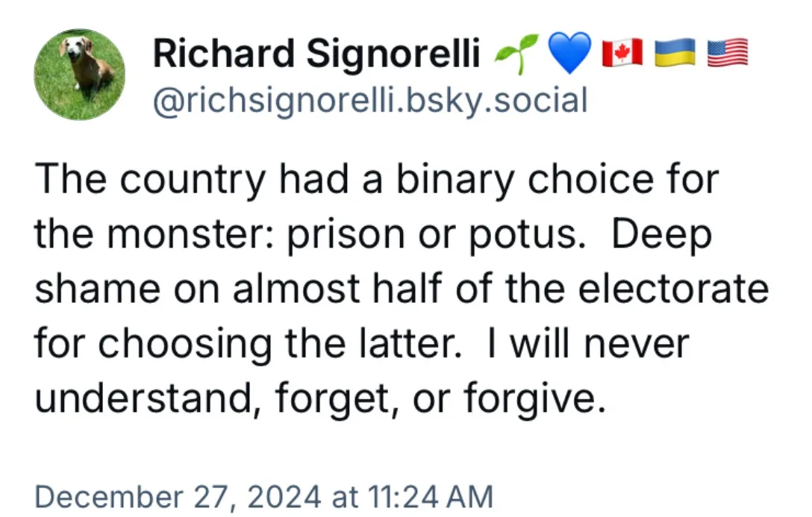Click the final word "forgive."

click(x=534, y=398)
